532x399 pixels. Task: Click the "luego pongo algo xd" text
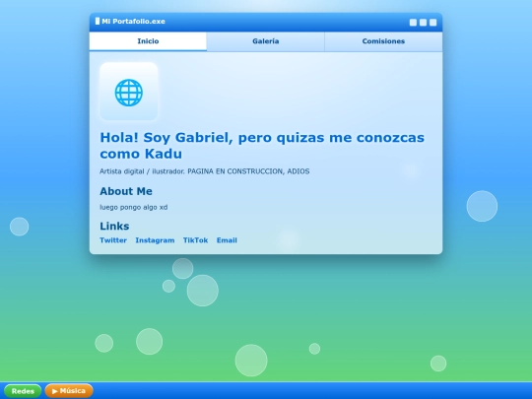134,207
